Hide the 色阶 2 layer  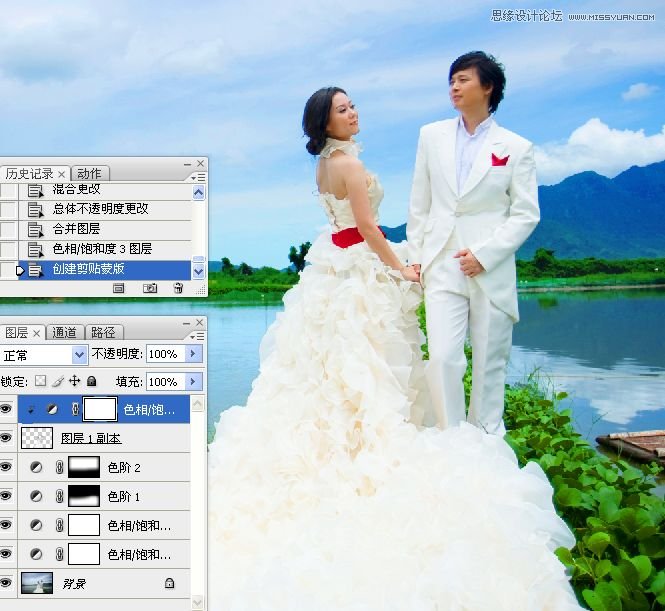pos(6,467)
